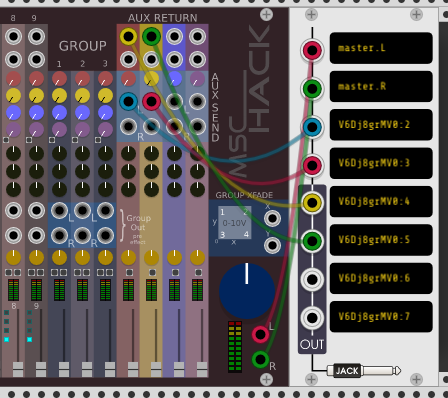Click the yellow V6Dj8grMV0:4 output jack
The image size is (448, 398).
[312, 202]
